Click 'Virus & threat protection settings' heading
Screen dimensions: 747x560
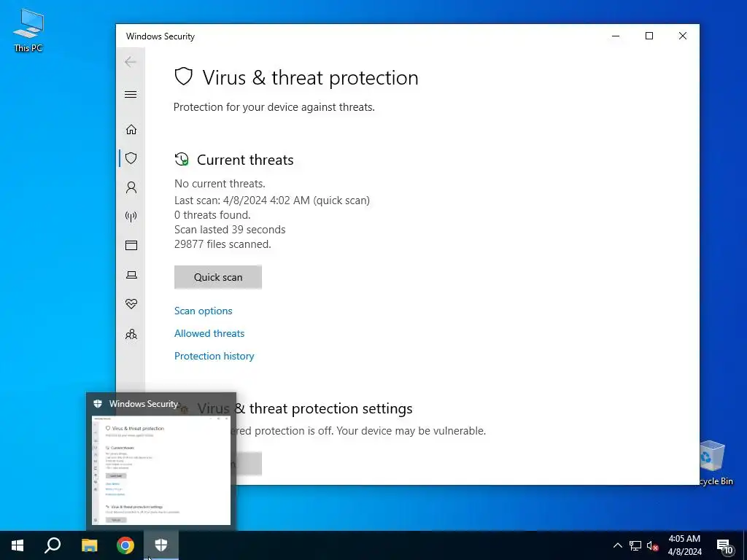305,408
